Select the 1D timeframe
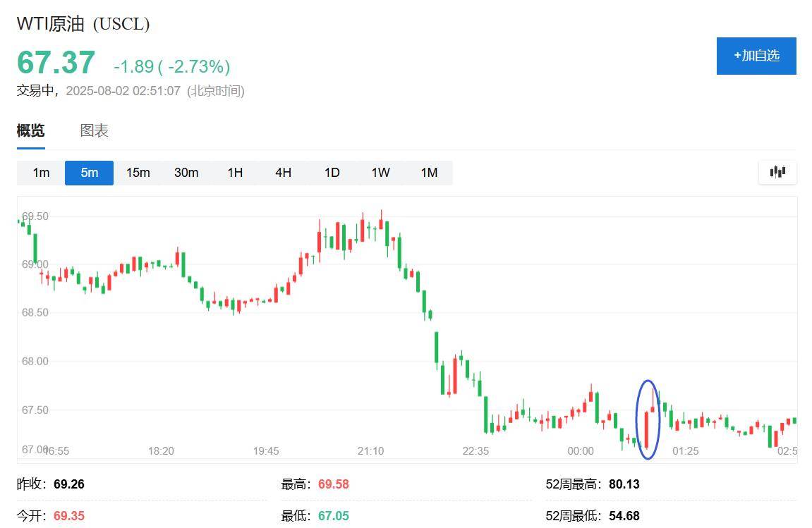 332,172
